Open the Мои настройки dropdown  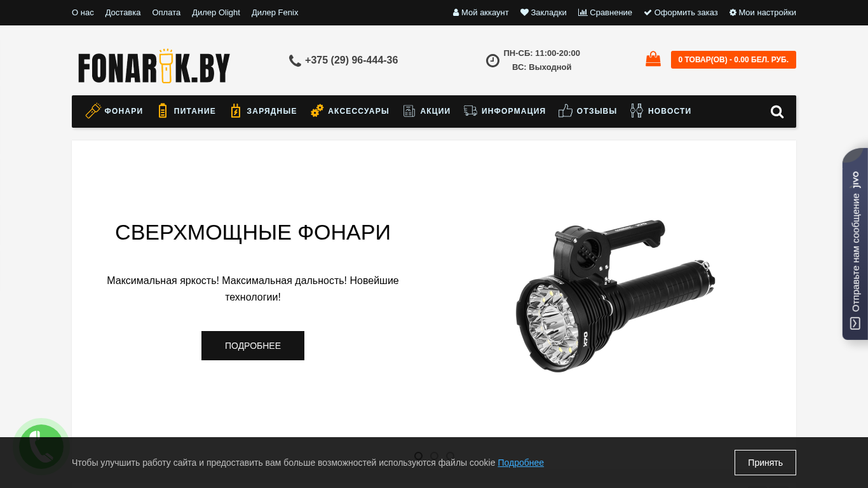[x=763, y=13]
